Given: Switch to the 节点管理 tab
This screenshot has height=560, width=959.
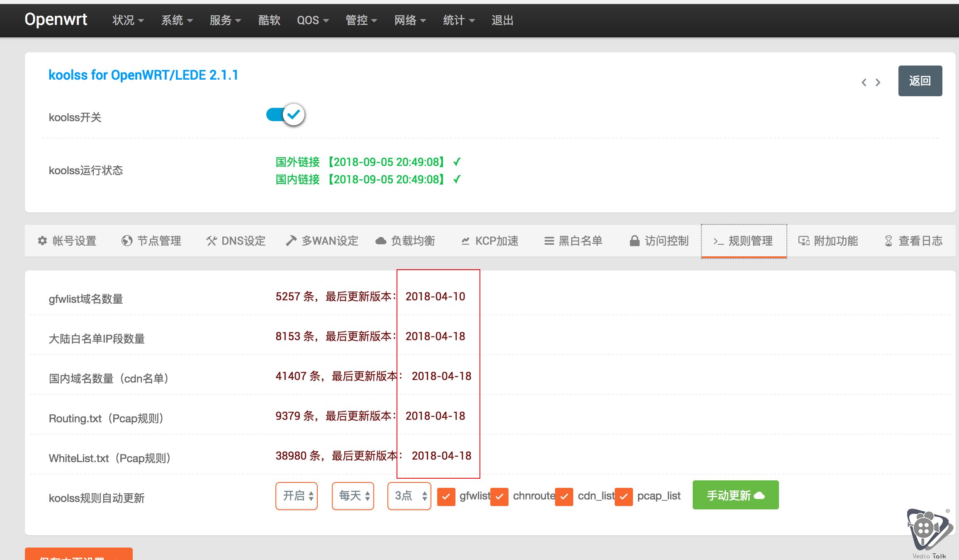Looking at the screenshot, I should point(151,241).
